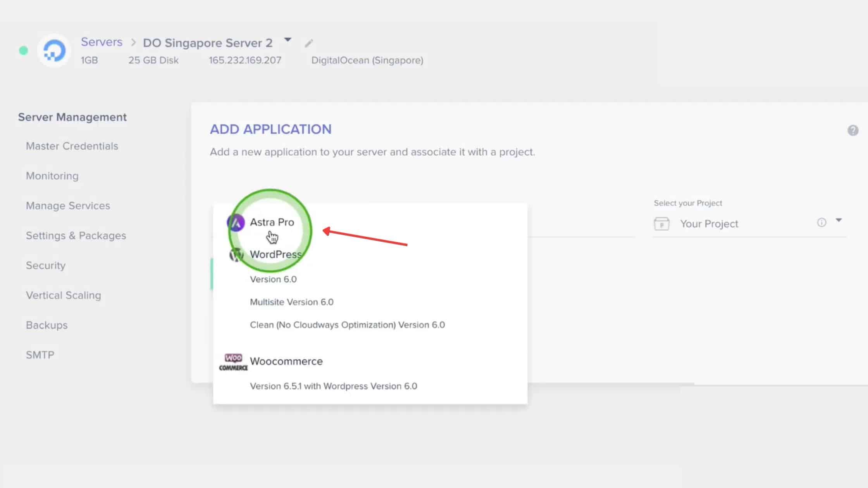Open Vertical Scaling settings page

64,295
